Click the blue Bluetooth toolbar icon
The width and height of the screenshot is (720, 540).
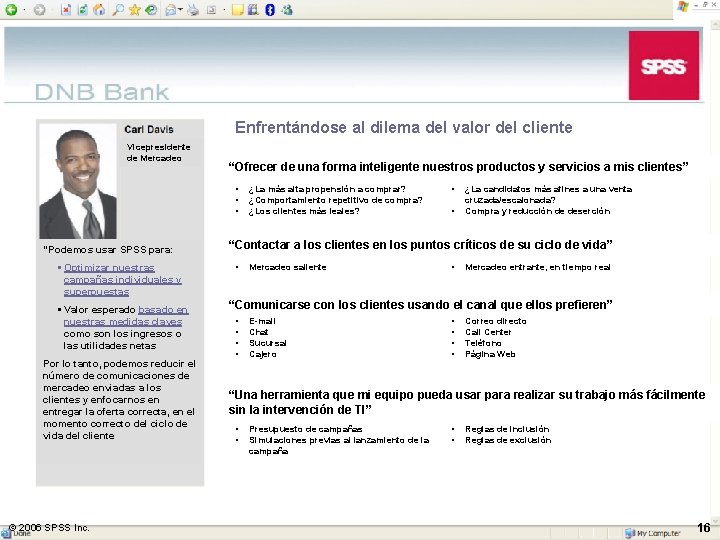[x=270, y=10]
